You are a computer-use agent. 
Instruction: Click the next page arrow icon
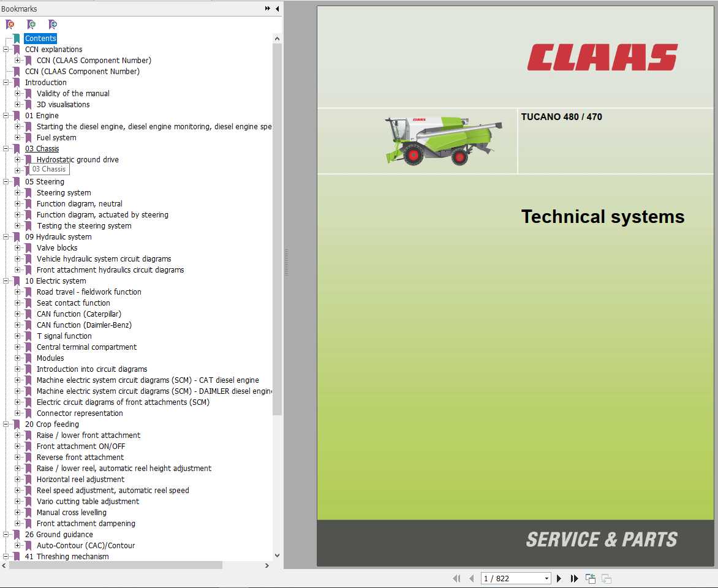pyautogui.click(x=559, y=578)
